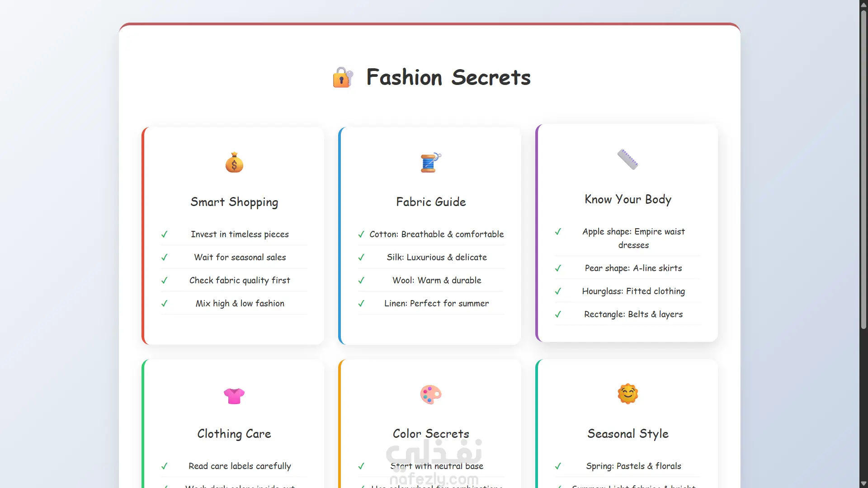Click checkmark beside Pear shape: A-line skirts
This screenshot has width=868, height=488.
pyautogui.click(x=558, y=268)
